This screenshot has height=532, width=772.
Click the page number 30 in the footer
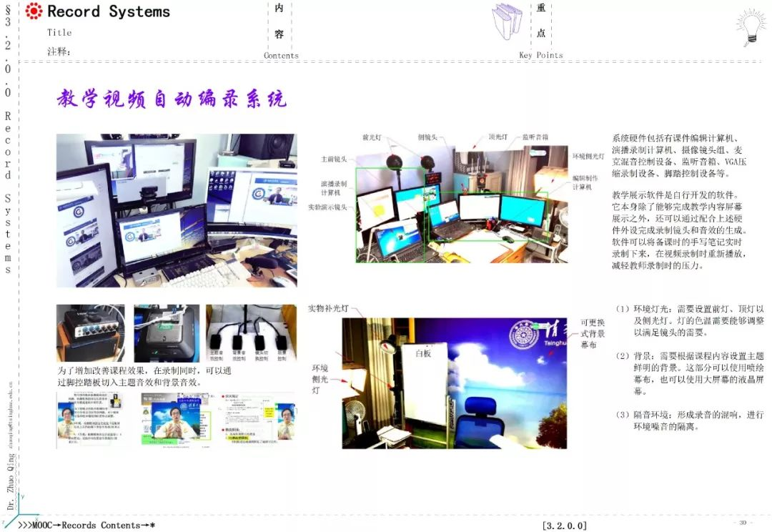click(x=743, y=523)
